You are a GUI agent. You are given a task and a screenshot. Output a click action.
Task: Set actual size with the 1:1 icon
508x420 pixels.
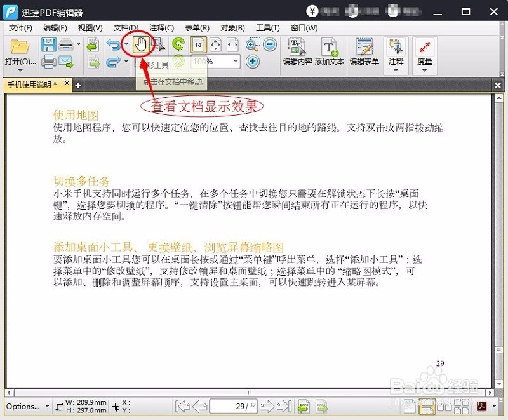coord(198,44)
